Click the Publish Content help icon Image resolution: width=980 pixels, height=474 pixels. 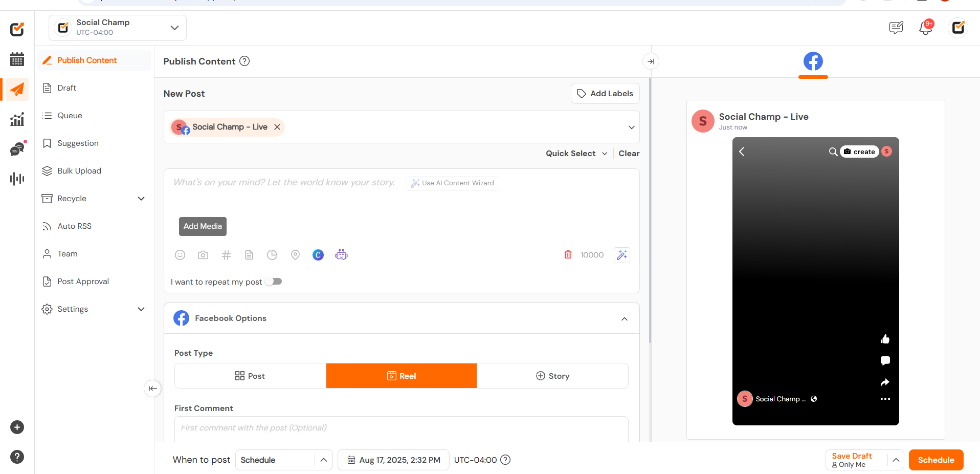point(244,61)
